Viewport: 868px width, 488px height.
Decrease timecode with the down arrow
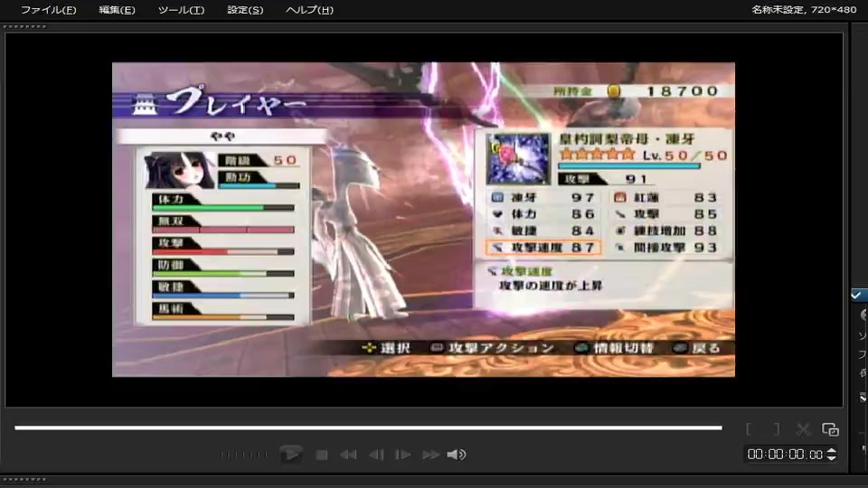832,458
